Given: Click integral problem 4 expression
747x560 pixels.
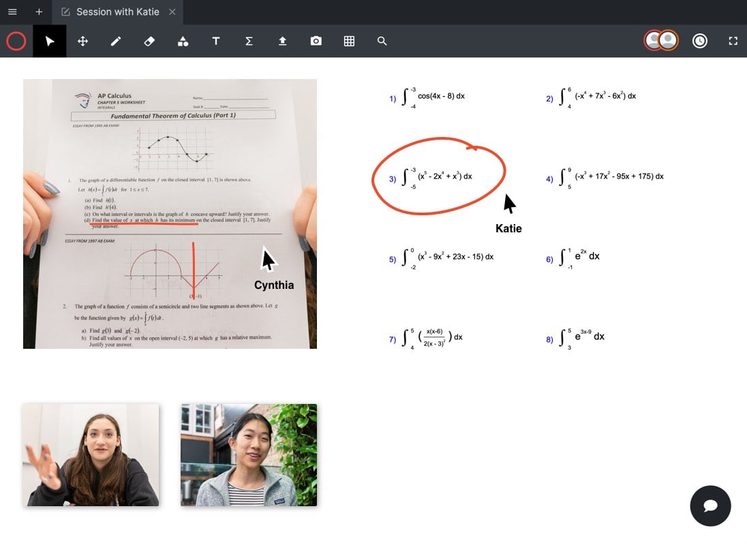Looking at the screenshot, I should coord(605,178).
